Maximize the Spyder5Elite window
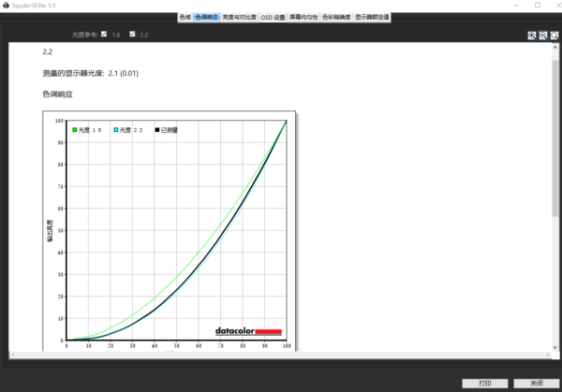Image resolution: width=562 pixels, height=392 pixels. click(538, 5)
